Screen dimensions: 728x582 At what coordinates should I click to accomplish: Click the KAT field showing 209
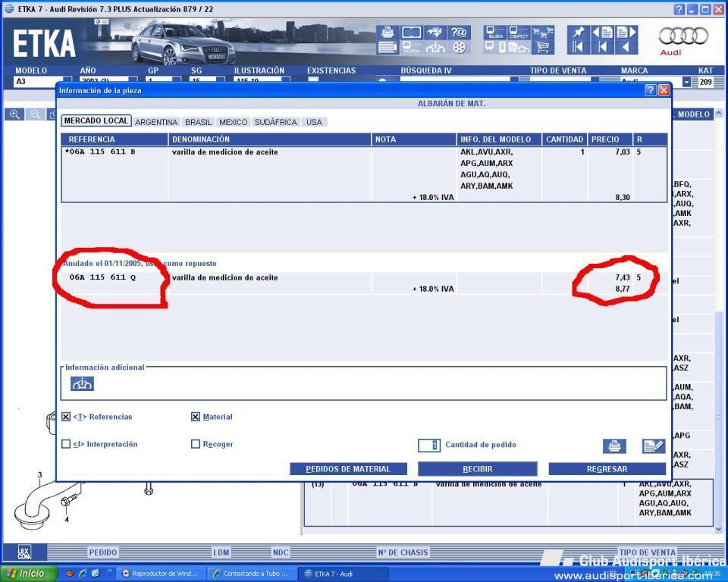click(705, 82)
